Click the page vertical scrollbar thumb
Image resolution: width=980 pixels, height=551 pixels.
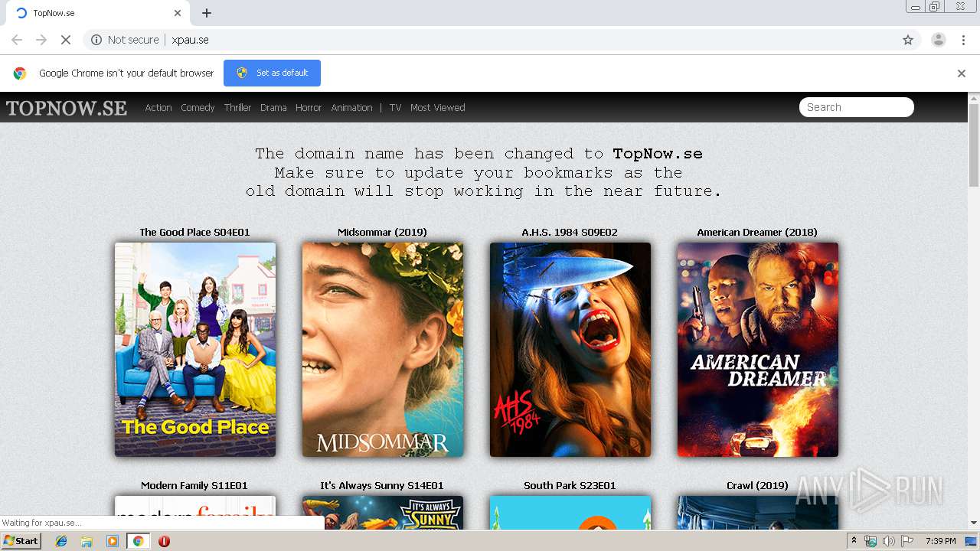point(974,145)
